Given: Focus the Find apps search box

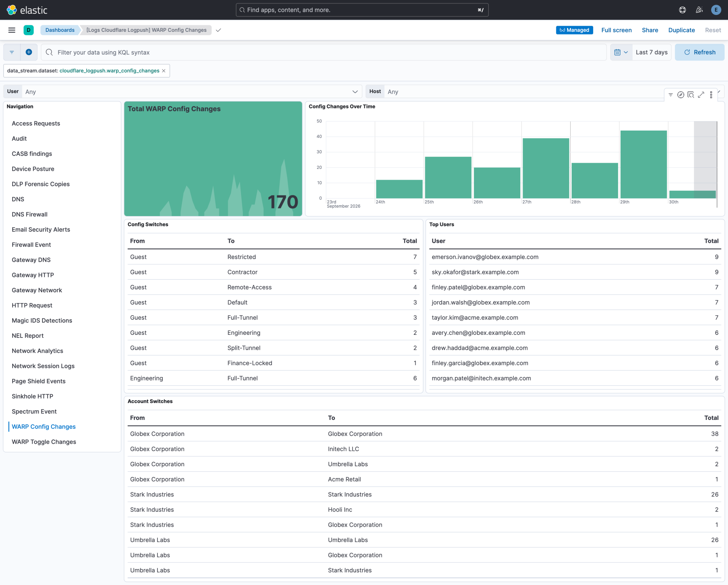Looking at the screenshot, I should click(x=362, y=10).
